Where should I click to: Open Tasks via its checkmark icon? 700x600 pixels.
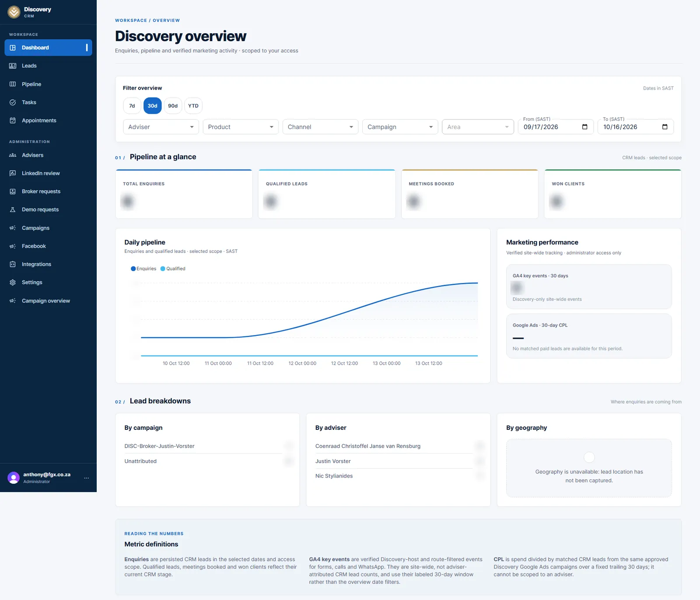pyautogui.click(x=13, y=102)
